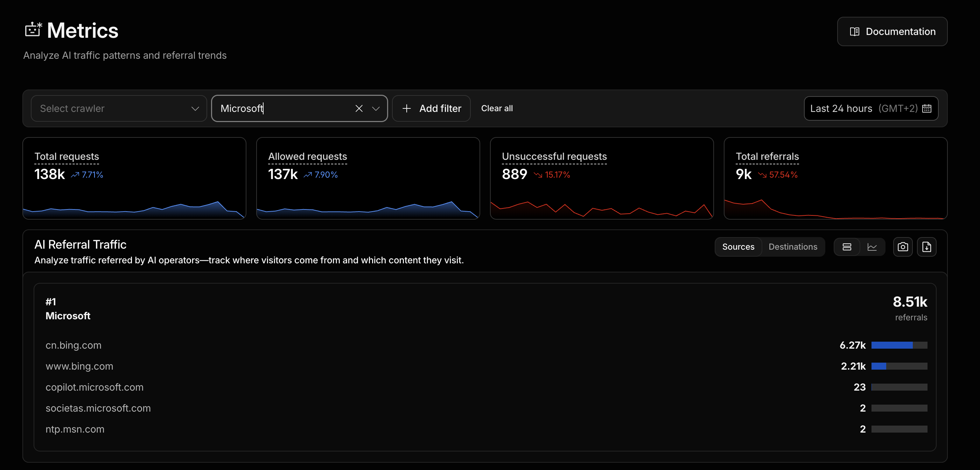The width and height of the screenshot is (980, 470).
Task: Click the 6.27k value for cn.bing.com
Action: click(852, 345)
